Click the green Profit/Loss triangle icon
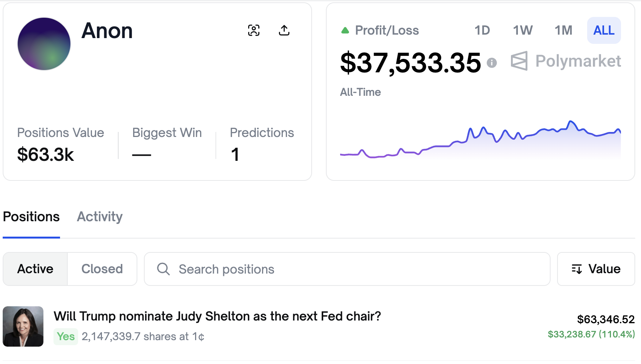Screen dimensions: 641x364 coord(345,30)
